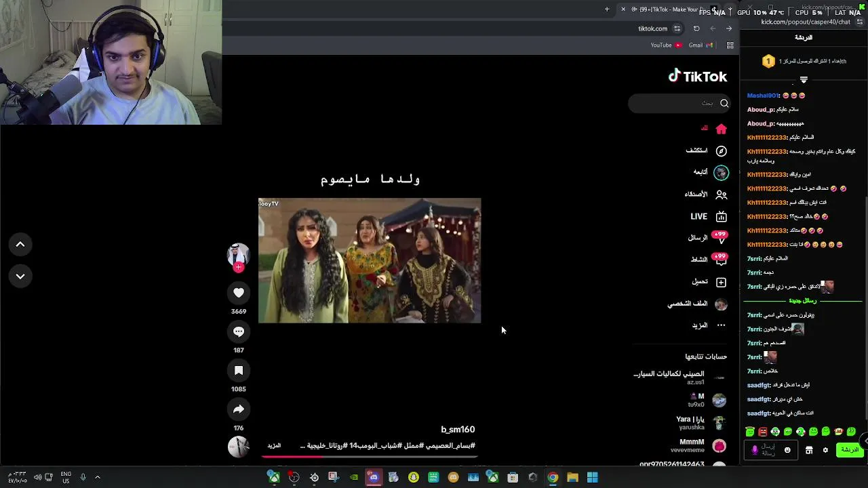This screenshot has height=488, width=868.
Task: Like the video with the heart icon
Action: tap(239, 293)
